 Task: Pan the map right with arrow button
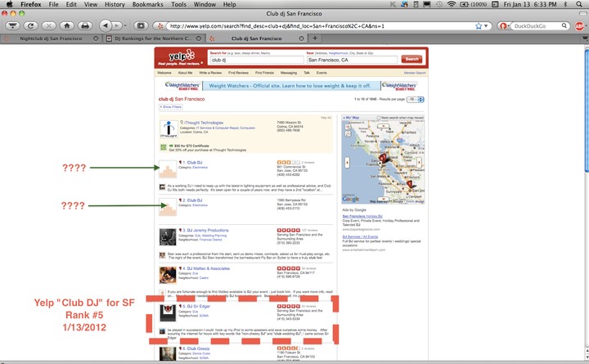click(419, 163)
